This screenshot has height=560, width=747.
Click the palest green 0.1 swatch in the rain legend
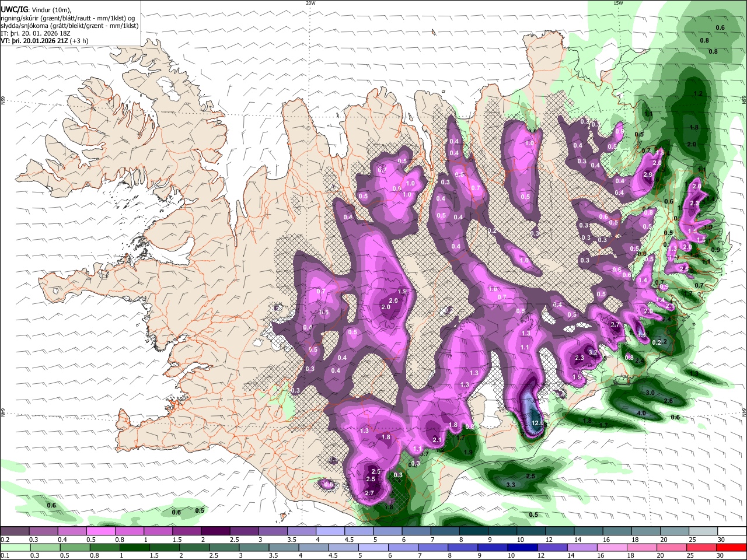15,548
